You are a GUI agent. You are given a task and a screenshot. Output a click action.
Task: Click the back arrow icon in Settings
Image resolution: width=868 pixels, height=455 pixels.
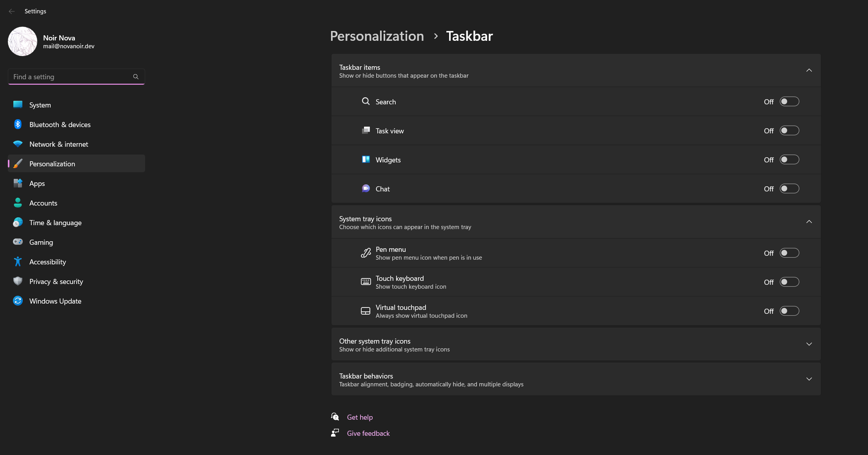(12, 11)
